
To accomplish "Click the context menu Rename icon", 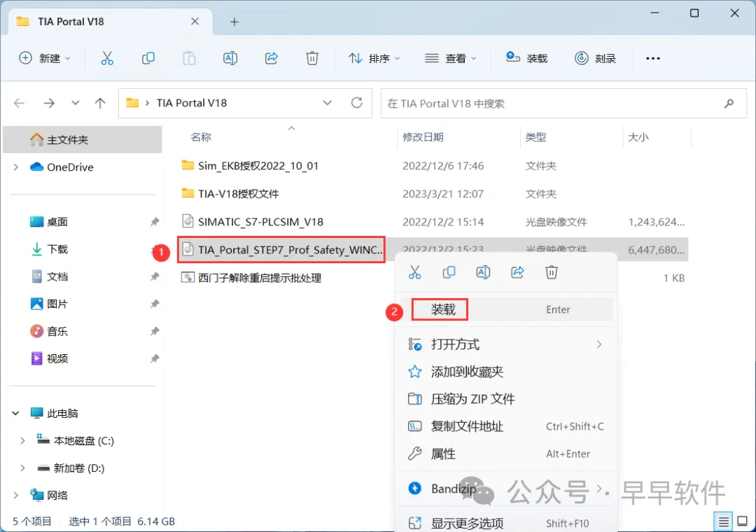I will pyautogui.click(x=483, y=272).
